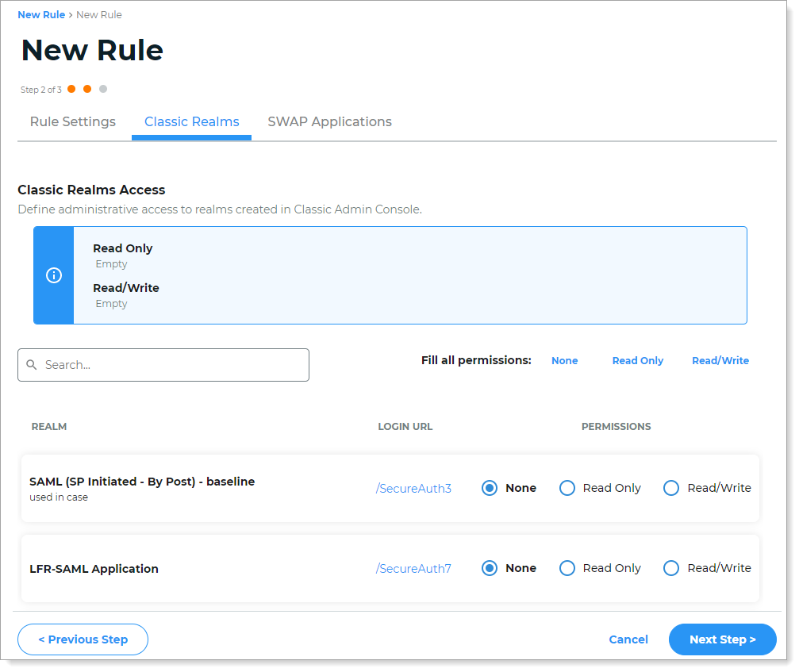Open the /SecureAuth3 login URL
This screenshot has width=799, height=672.
[413, 489]
